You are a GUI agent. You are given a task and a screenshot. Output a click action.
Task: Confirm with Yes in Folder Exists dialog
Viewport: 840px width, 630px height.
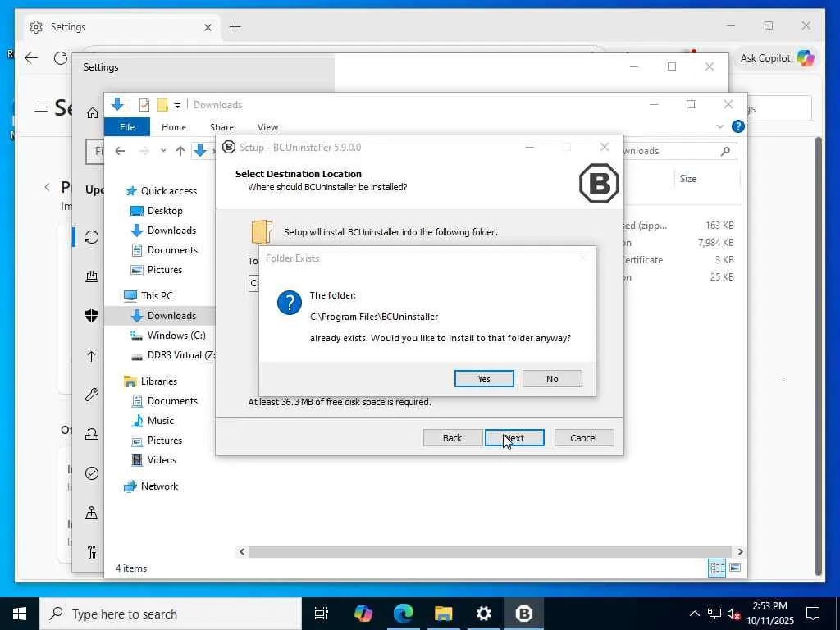tap(484, 379)
